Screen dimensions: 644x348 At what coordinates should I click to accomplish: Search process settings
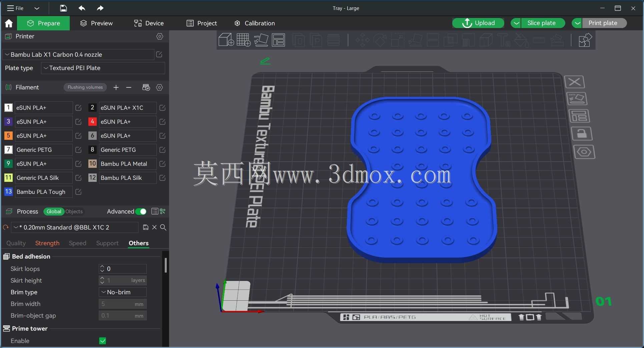[x=163, y=227]
